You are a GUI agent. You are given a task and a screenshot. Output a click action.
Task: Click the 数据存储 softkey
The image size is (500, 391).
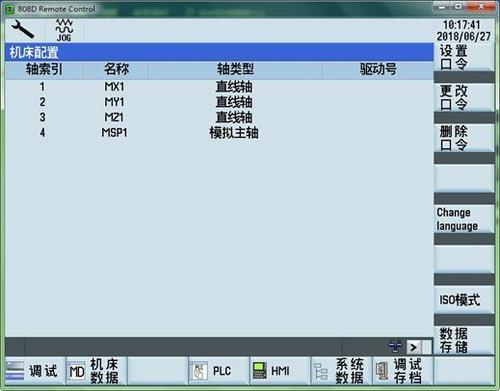pyautogui.click(x=464, y=340)
